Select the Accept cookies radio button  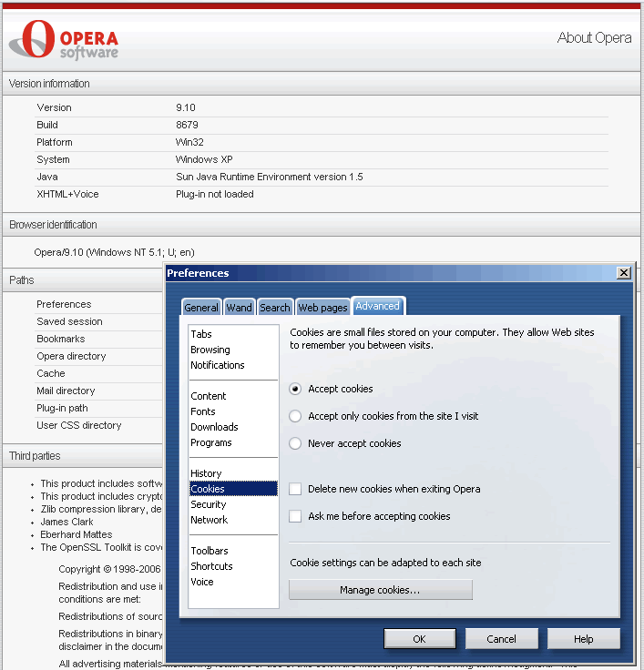pyautogui.click(x=295, y=389)
